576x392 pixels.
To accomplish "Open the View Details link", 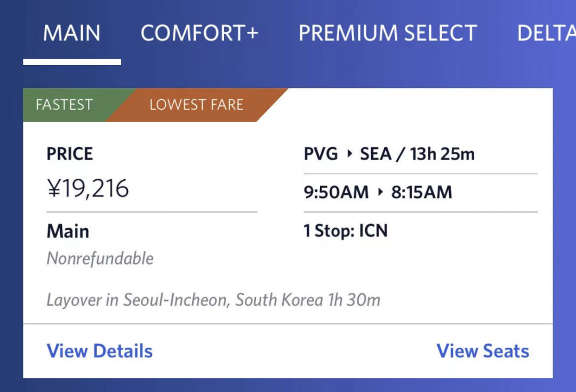I will tap(100, 351).
